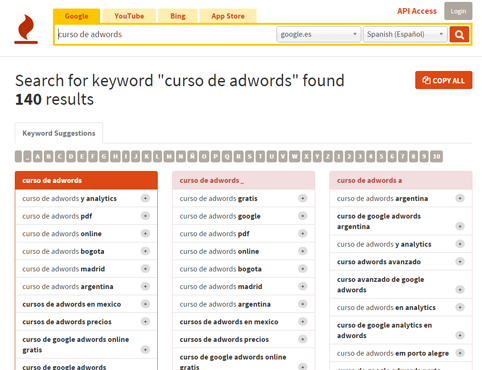
Task: Filter by letter A
Action: 38,156
